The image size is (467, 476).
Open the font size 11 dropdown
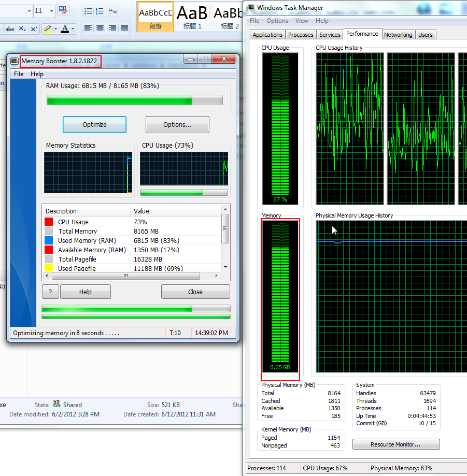(51, 11)
